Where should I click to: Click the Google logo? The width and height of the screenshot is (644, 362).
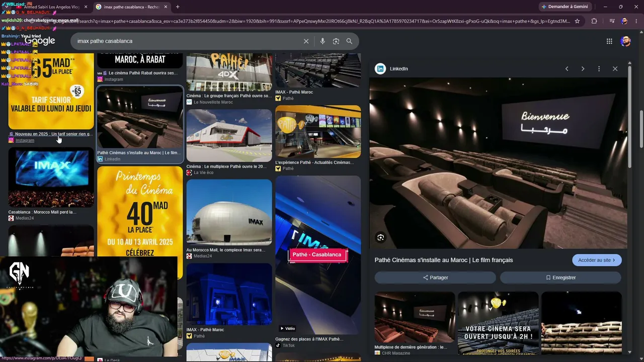coord(40,41)
